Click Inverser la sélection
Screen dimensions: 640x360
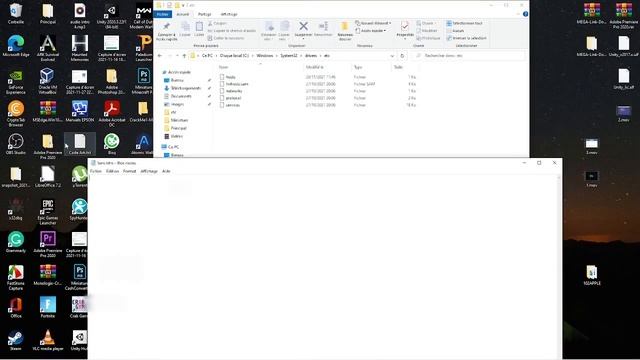466,38
